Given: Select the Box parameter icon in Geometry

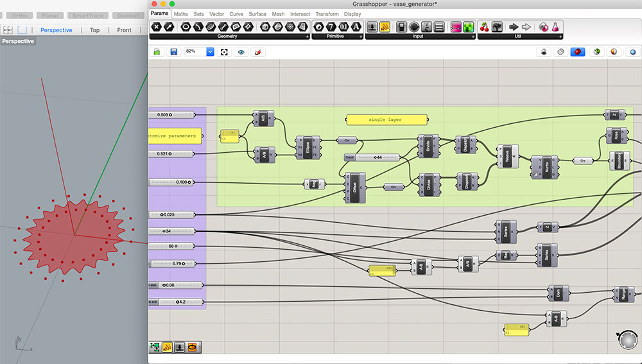Looking at the screenshot, I should tap(265, 27).
